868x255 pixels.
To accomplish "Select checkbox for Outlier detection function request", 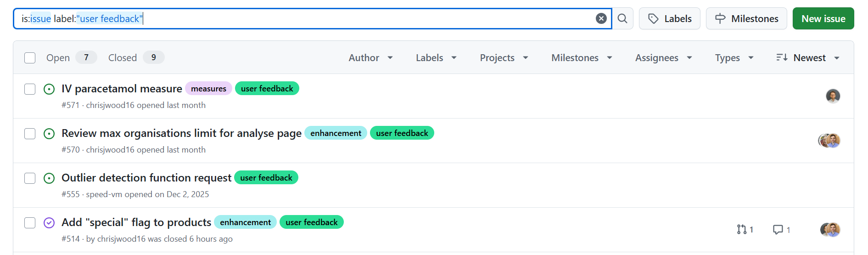I will tap(30, 178).
